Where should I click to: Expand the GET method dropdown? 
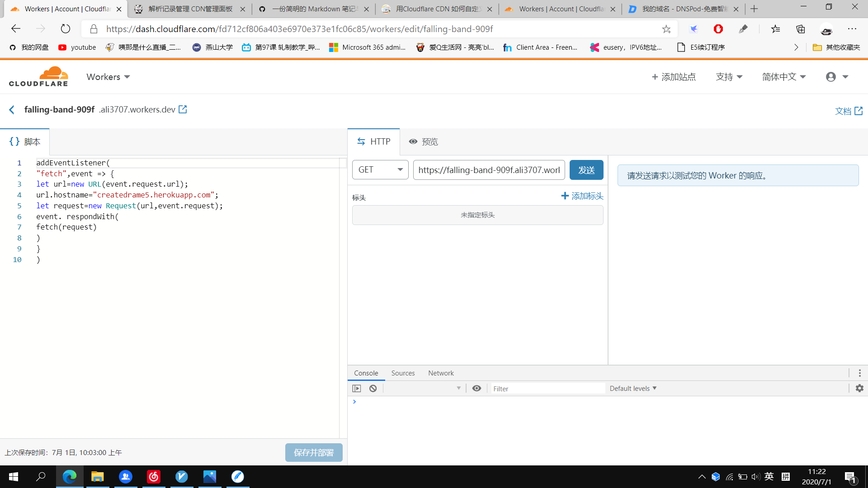pyautogui.click(x=380, y=170)
